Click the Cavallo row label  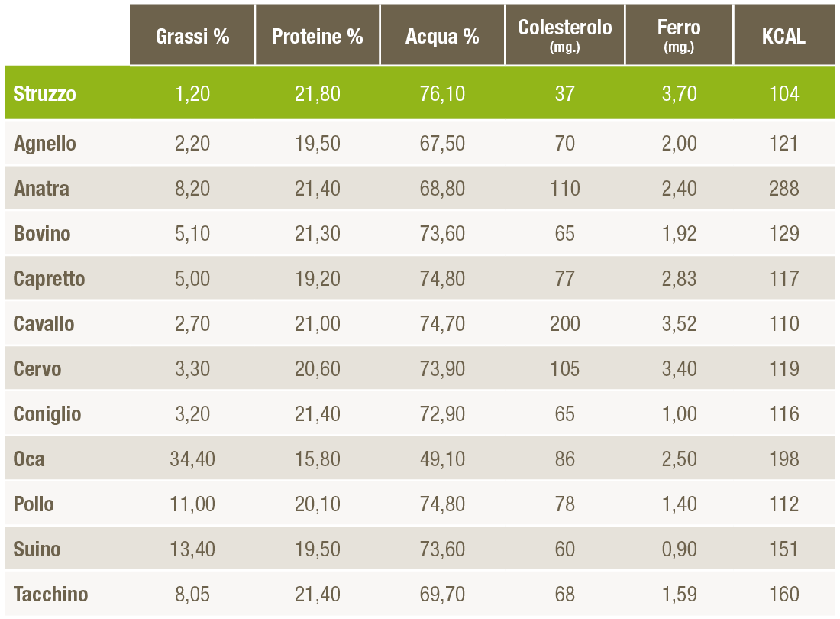click(44, 324)
